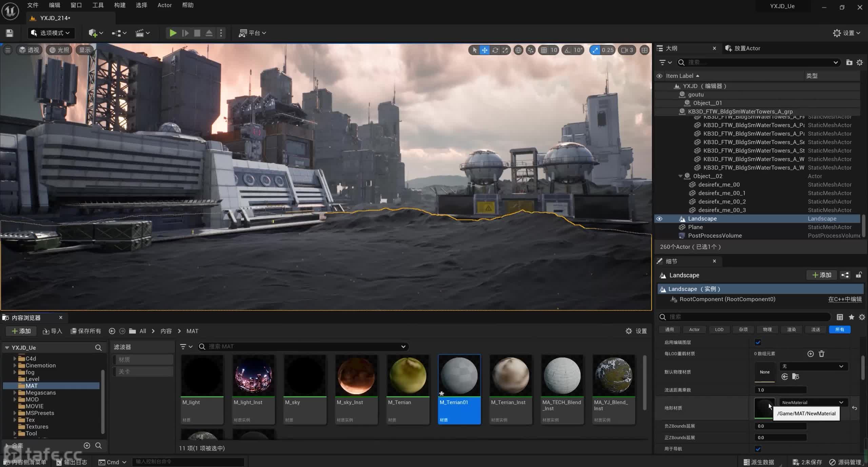Click 源码管理 source control in the status bar

coord(845,462)
